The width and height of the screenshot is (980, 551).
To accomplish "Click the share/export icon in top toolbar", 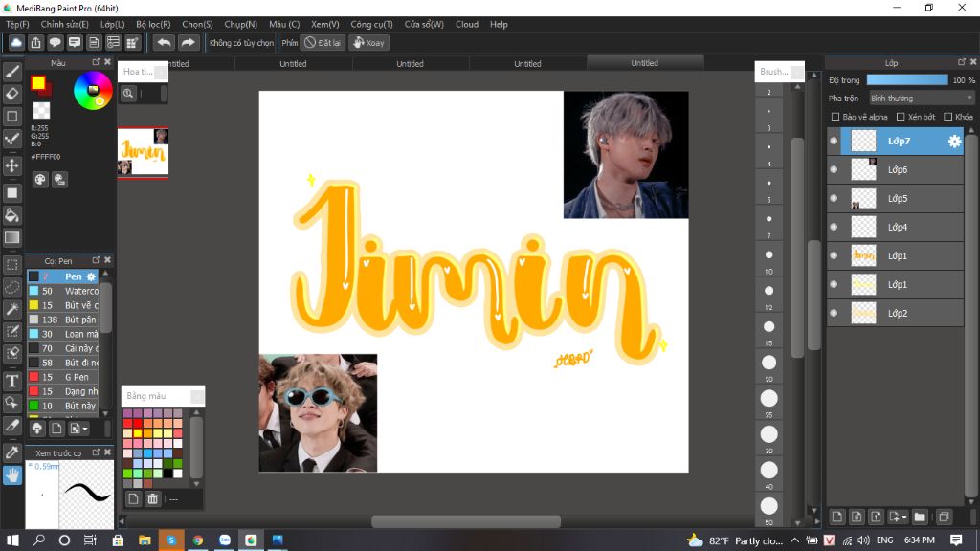I will click(35, 42).
